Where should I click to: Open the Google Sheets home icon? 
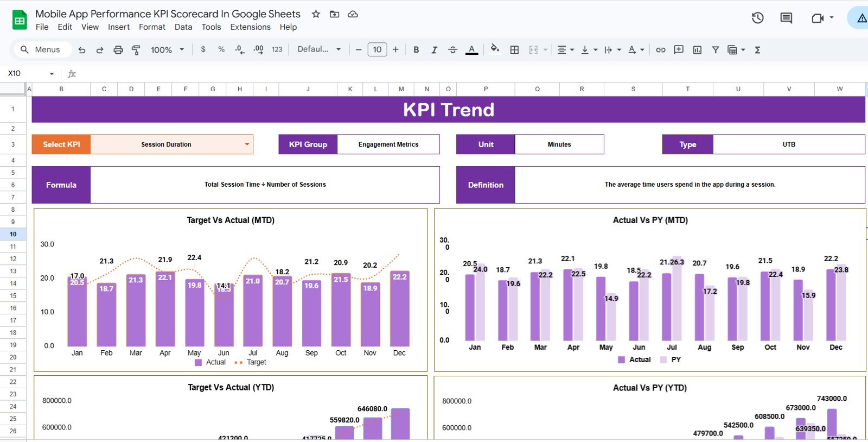point(20,21)
